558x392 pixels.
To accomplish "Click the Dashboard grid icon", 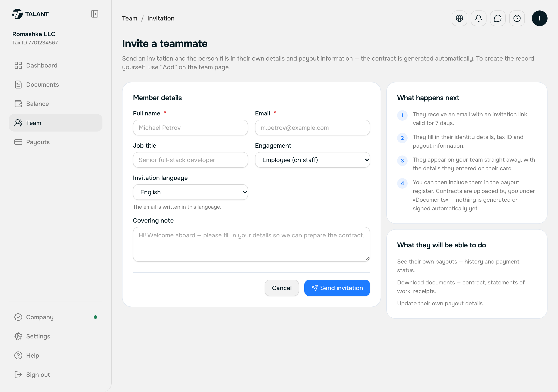I will tap(18, 65).
